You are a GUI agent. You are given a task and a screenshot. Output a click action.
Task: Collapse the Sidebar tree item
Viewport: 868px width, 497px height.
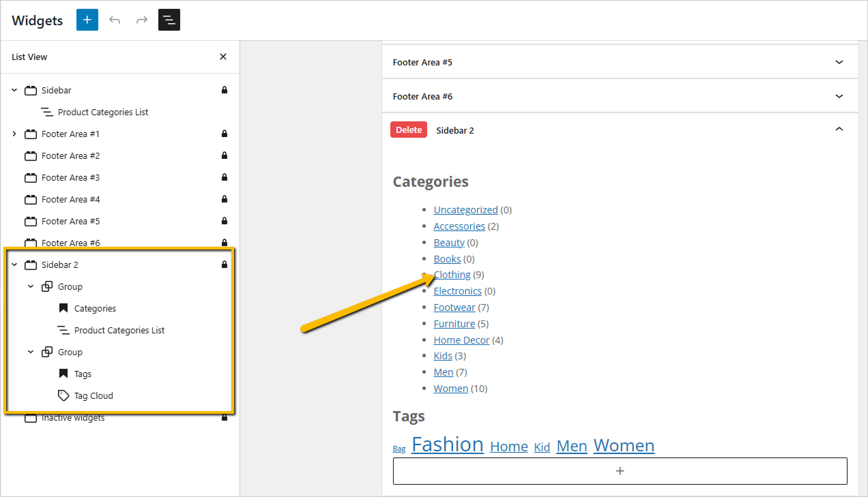pyautogui.click(x=14, y=90)
